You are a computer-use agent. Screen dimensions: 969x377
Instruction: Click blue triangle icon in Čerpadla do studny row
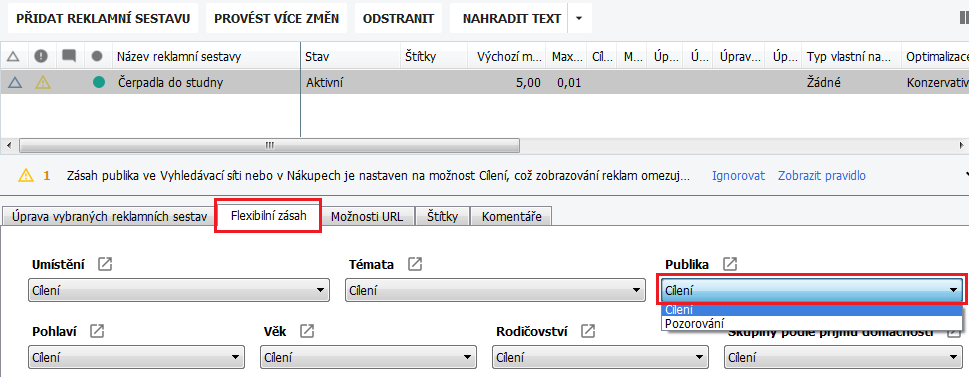pos(15,82)
